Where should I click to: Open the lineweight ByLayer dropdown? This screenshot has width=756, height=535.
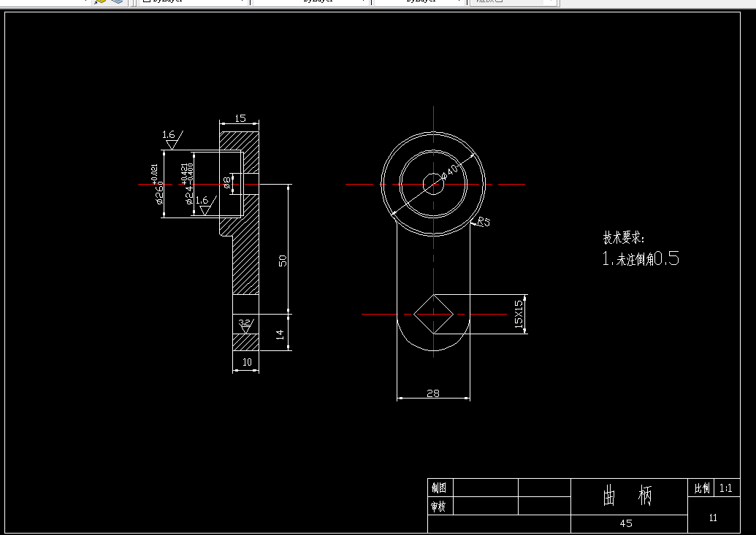click(x=419, y=1)
